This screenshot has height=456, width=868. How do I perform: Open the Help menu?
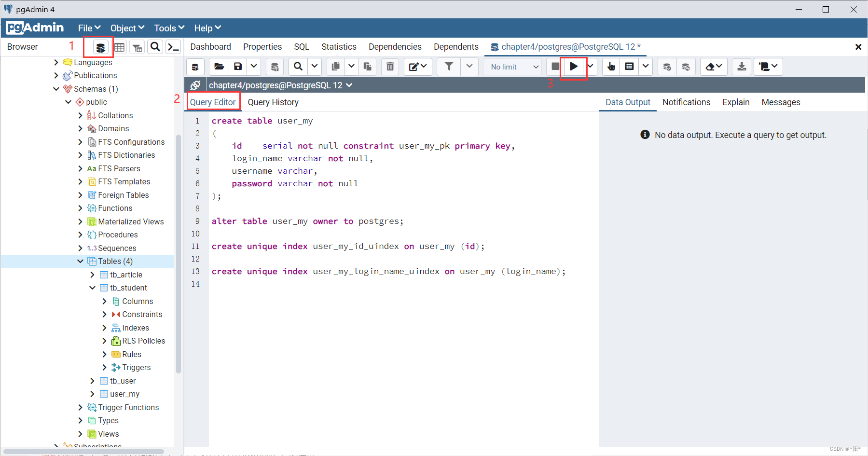pyautogui.click(x=207, y=28)
